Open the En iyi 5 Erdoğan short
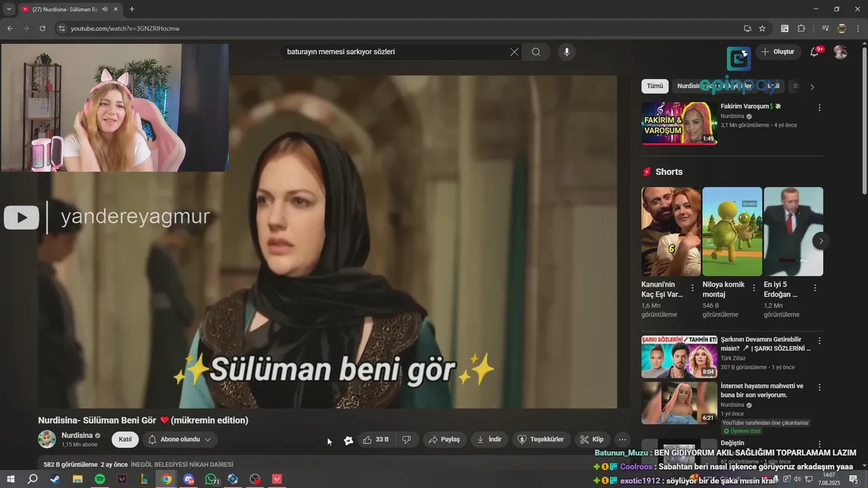 point(793,231)
